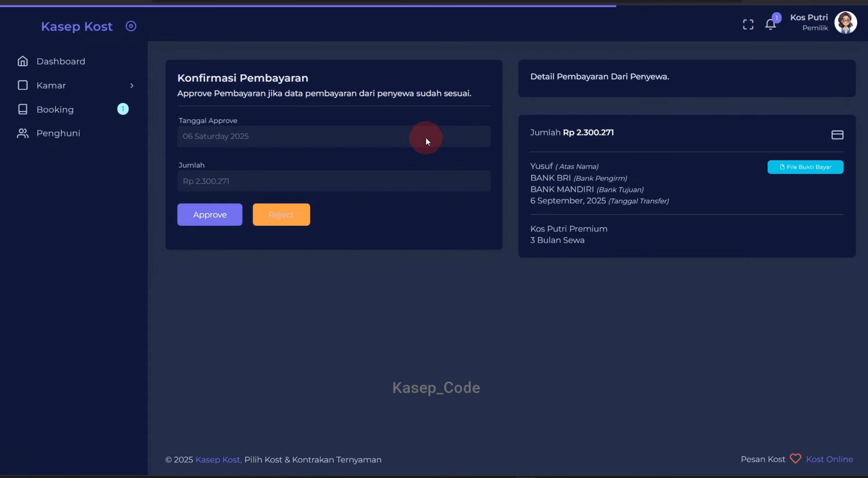Click the Kamar square icon

(23, 85)
